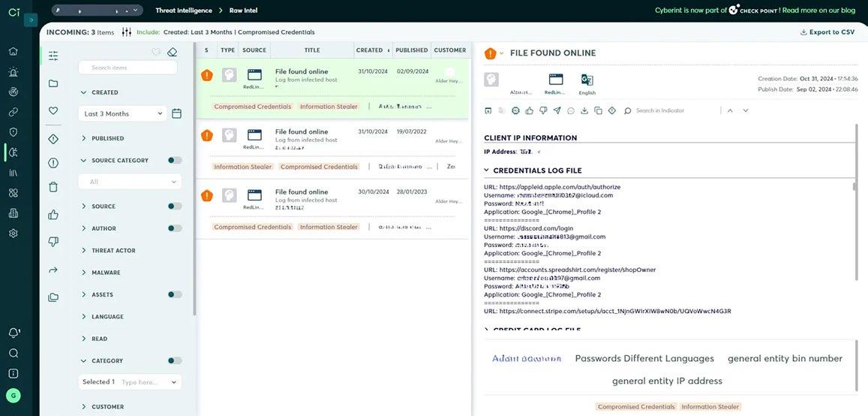Sort by the Customer column header
Image resolution: width=868 pixels, height=416 pixels.
click(450, 50)
